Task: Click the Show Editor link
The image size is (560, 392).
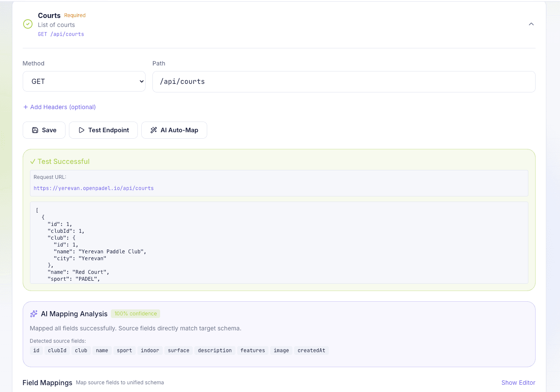Action: point(518,383)
